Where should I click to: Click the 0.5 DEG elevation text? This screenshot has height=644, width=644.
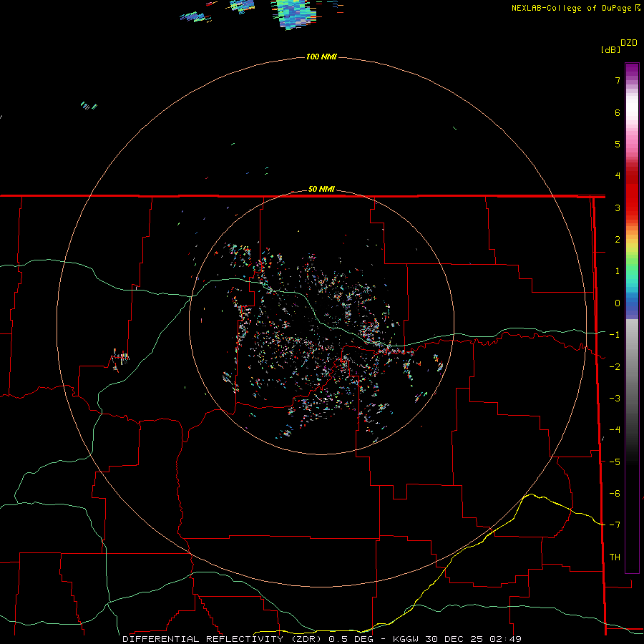351,639
